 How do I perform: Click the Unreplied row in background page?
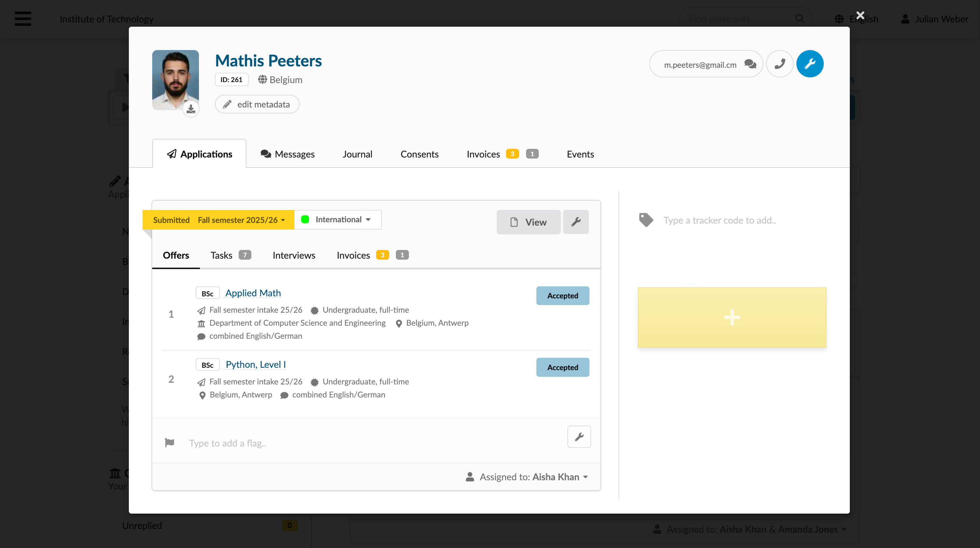point(210,525)
